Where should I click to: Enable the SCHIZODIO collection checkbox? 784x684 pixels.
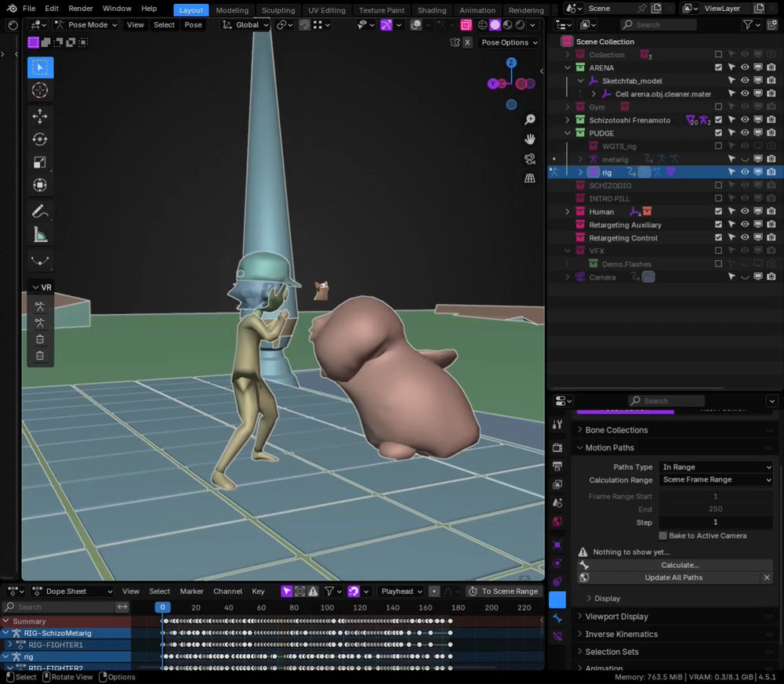pos(718,186)
